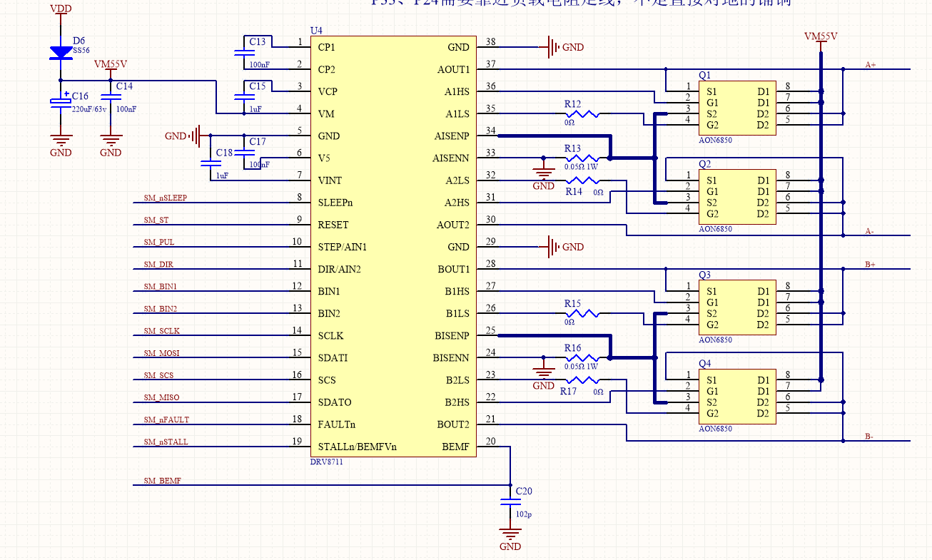
Task: Select the Q1 AON6850 MOSFET block
Action: (x=736, y=108)
